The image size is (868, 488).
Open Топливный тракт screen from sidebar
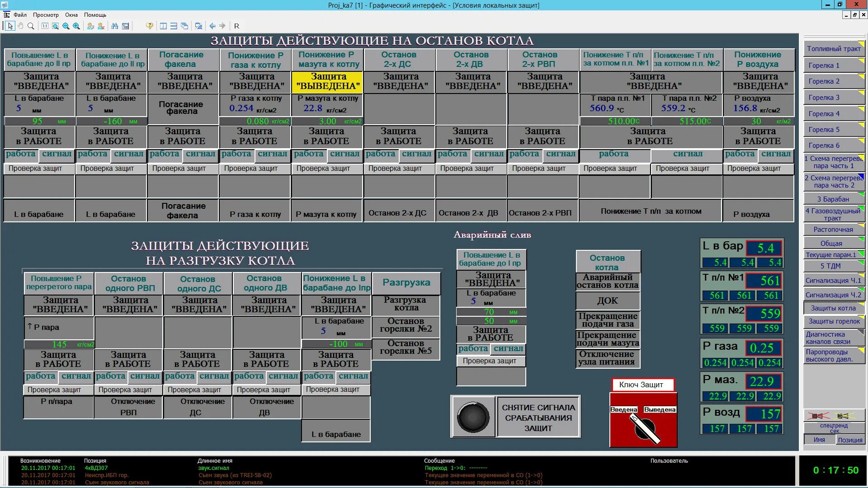coord(833,49)
